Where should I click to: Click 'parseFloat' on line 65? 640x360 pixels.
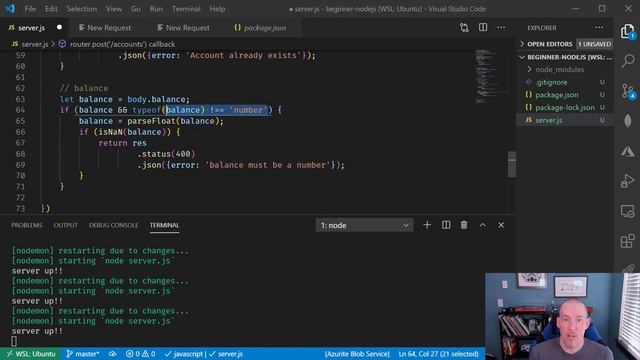pyautogui.click(x=151, y=121)
